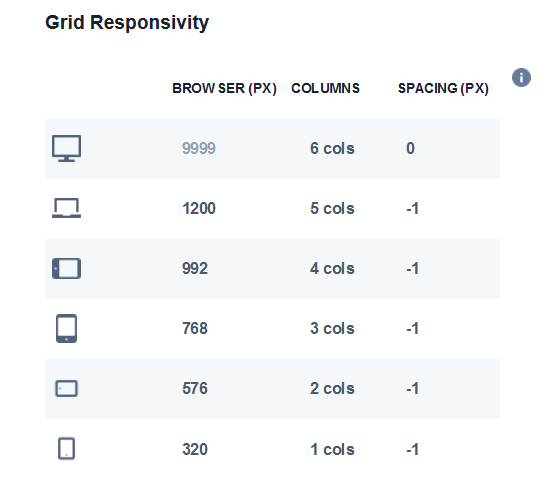Select the portrait phone icon
This screenshot has height=489, width=557.
[x=66, y=449]
